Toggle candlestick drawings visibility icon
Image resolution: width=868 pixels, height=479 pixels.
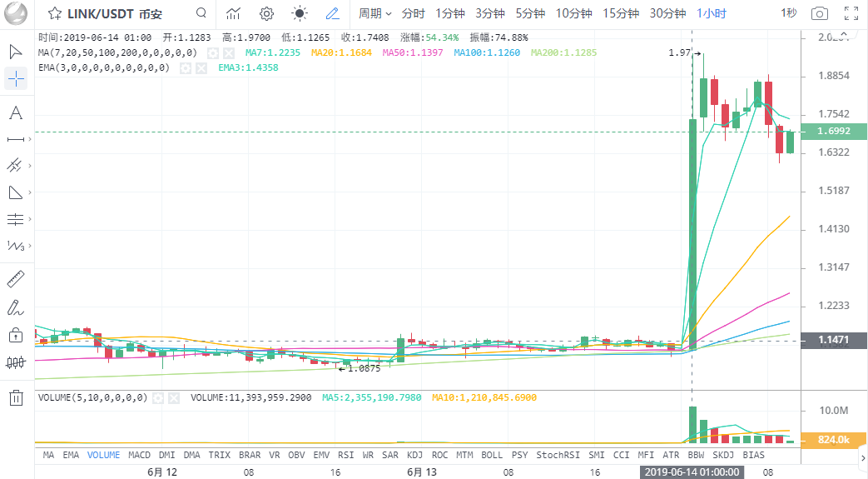click(x=16, y=362)
